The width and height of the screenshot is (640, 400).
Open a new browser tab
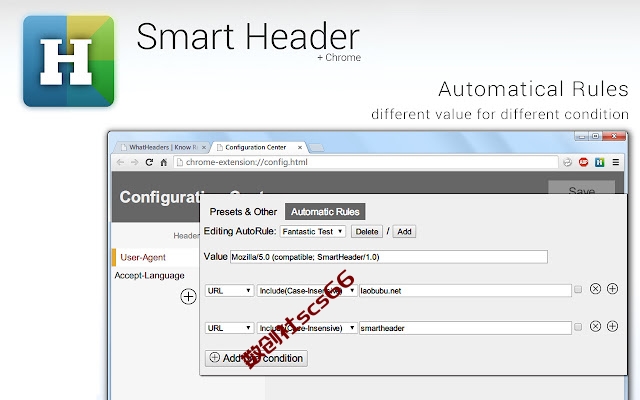(x=316, y=148)
